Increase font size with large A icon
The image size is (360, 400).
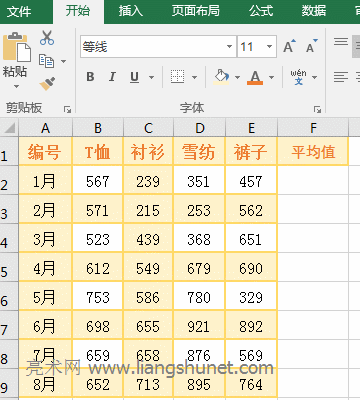coord(289,46)
